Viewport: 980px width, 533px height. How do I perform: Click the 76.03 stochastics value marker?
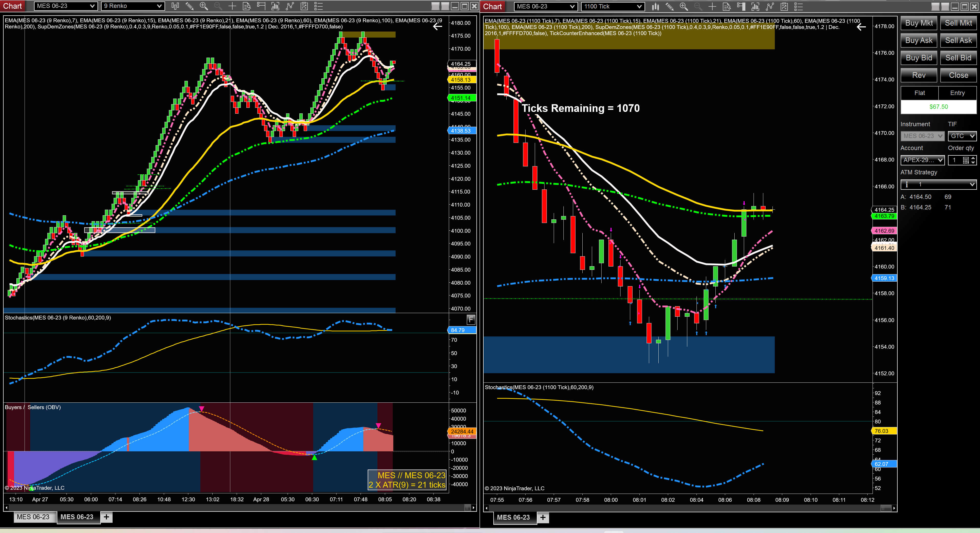(884, 431)
